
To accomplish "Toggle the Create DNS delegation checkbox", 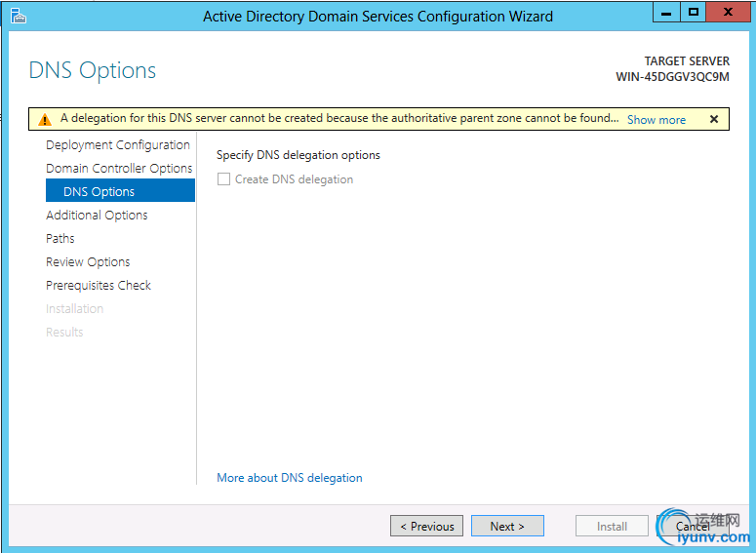I will pos(224,179).
